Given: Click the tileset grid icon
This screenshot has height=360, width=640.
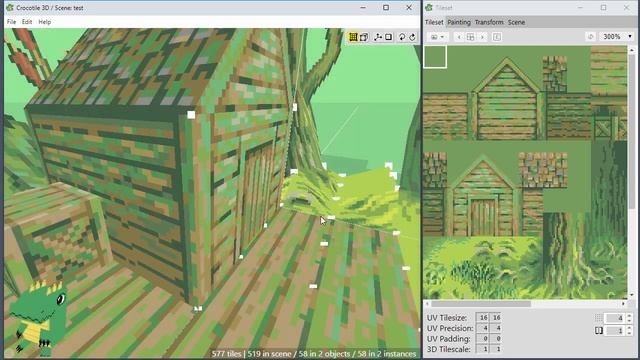Looking at the screenshot, I should 470,37.
